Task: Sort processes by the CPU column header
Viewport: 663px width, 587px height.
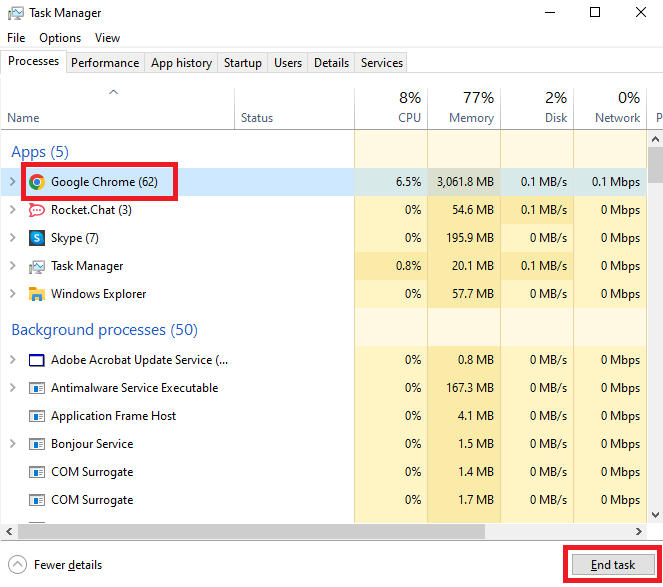Action: (x=391, y=108)
